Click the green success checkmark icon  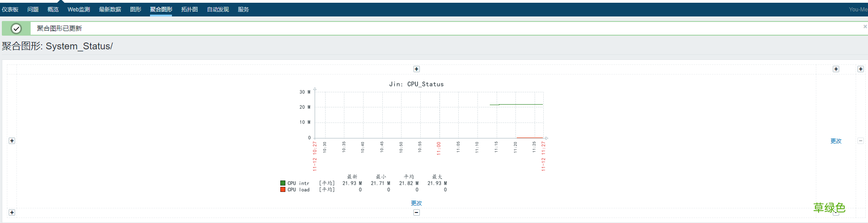16,28
